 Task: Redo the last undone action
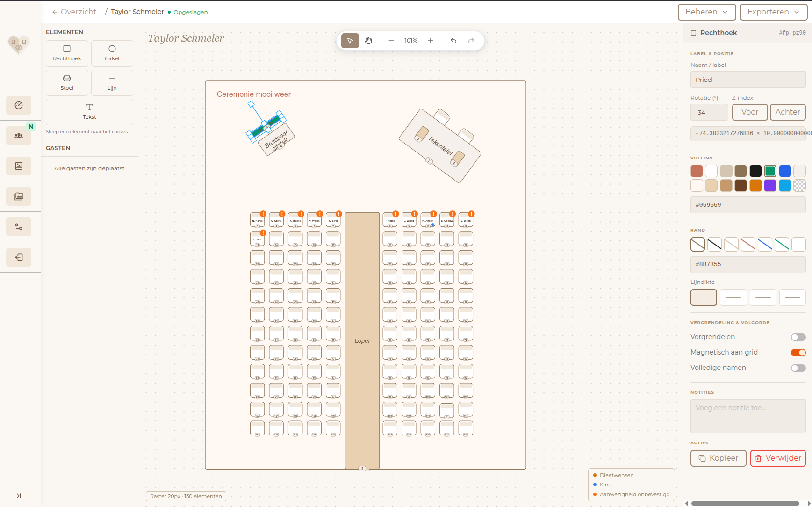click(x=471, y=41)
